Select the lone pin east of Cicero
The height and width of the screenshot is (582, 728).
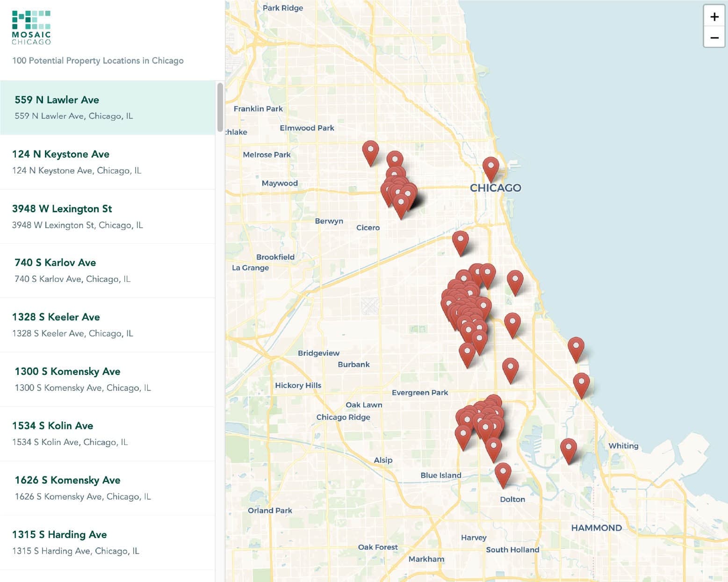tap(461, 243)
